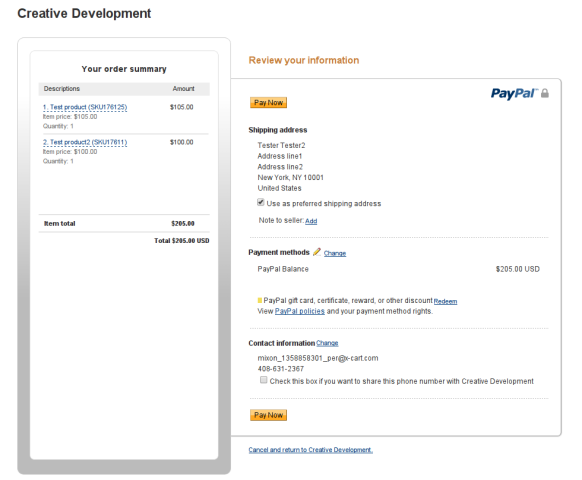Click Item price $105.00 text
Viewport: 582px width, 480px height.
coord(70,117)
